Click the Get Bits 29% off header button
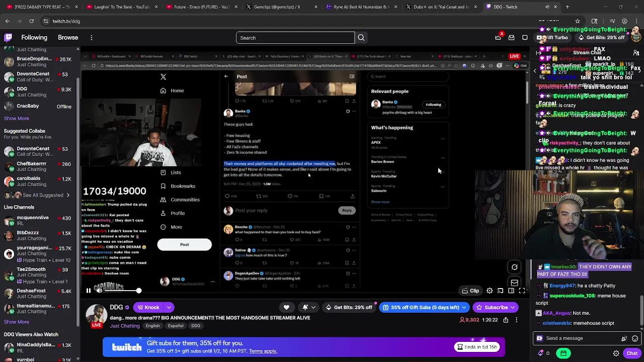 pyautogui.click(x=601, y=38)
